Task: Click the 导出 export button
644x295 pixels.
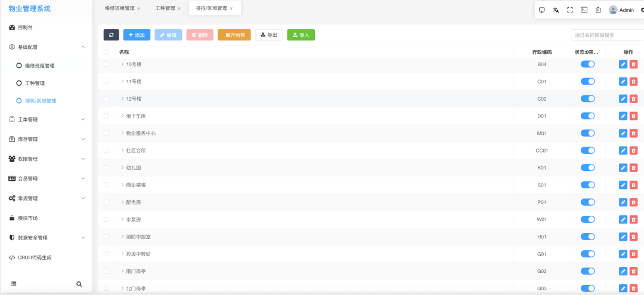Action: [x=269, y=35]
